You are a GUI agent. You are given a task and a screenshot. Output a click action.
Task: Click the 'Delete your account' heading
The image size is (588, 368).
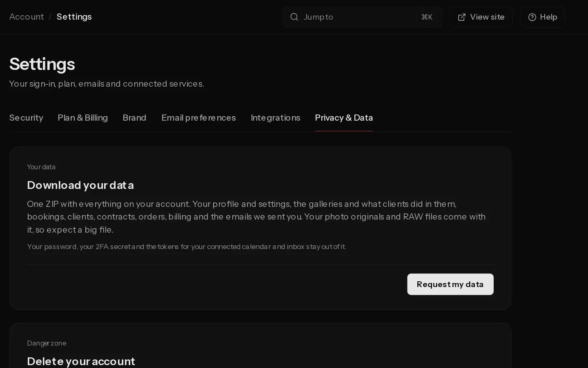click(81, 361)
